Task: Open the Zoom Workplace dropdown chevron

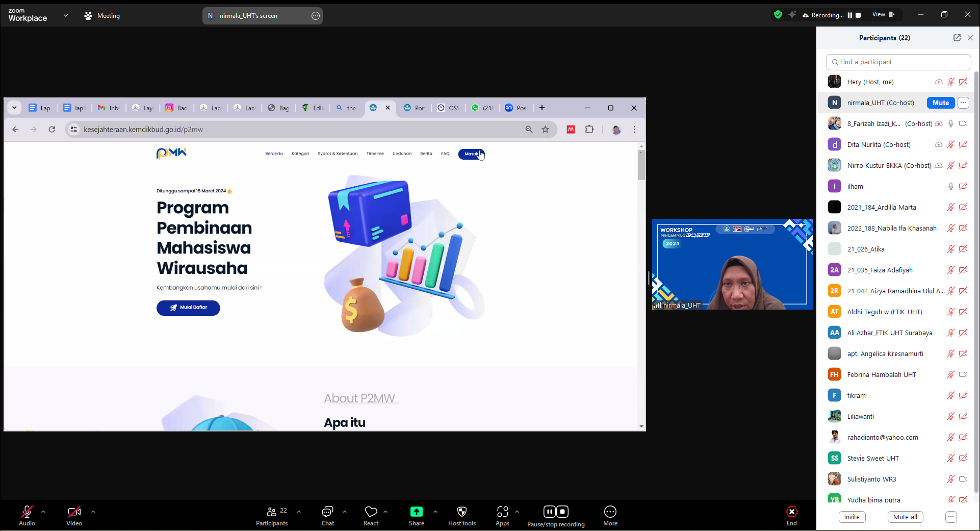Action: click(66, 16)
